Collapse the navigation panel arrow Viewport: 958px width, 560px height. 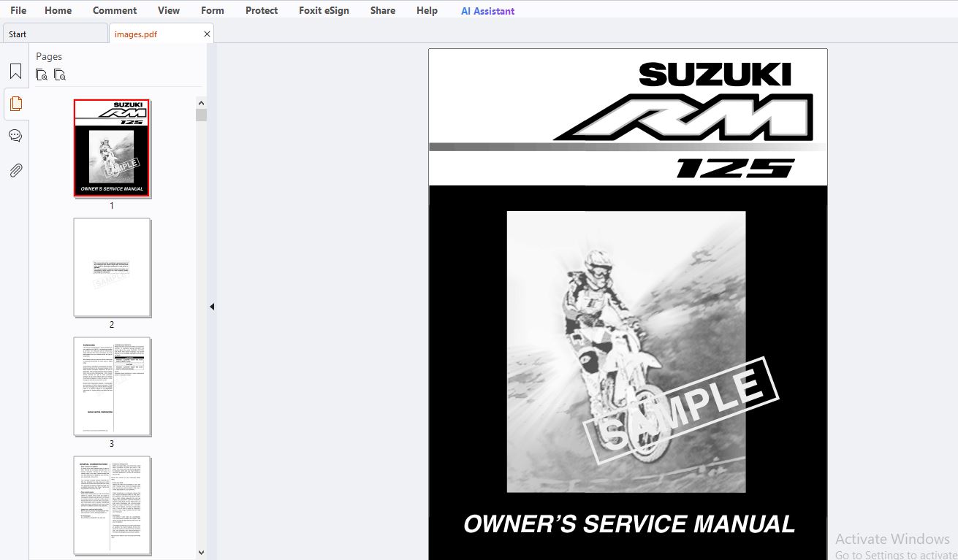(x=212, y=307)
